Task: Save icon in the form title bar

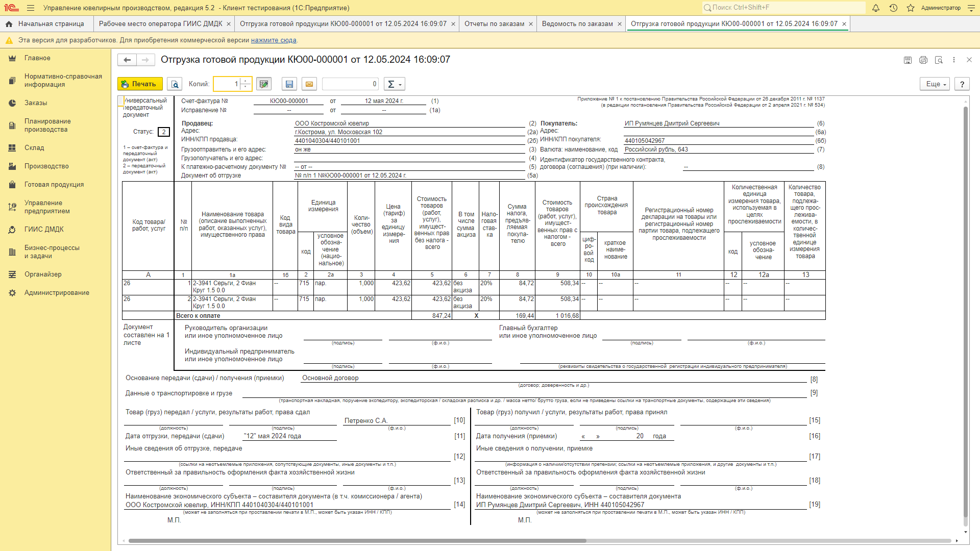Action: [908, 60]
